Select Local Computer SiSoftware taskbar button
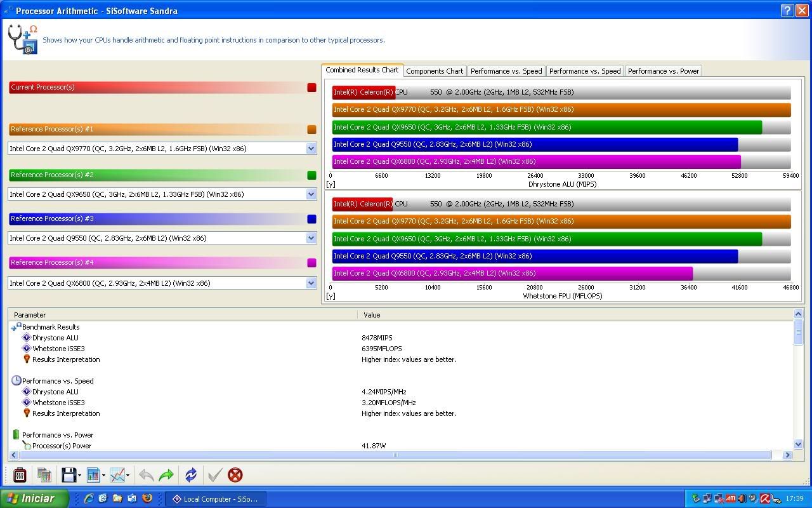 click(x=216, y=499)
